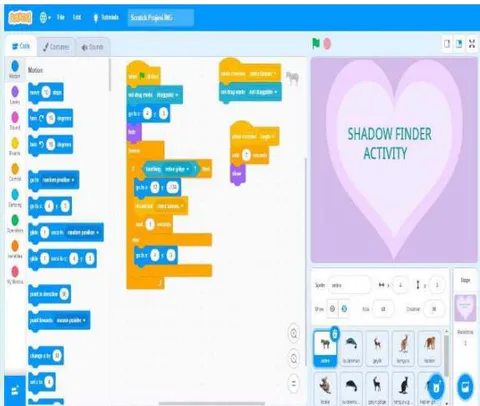
Task: Click the point in direction 90 block
Action: [x=49, y=294]
